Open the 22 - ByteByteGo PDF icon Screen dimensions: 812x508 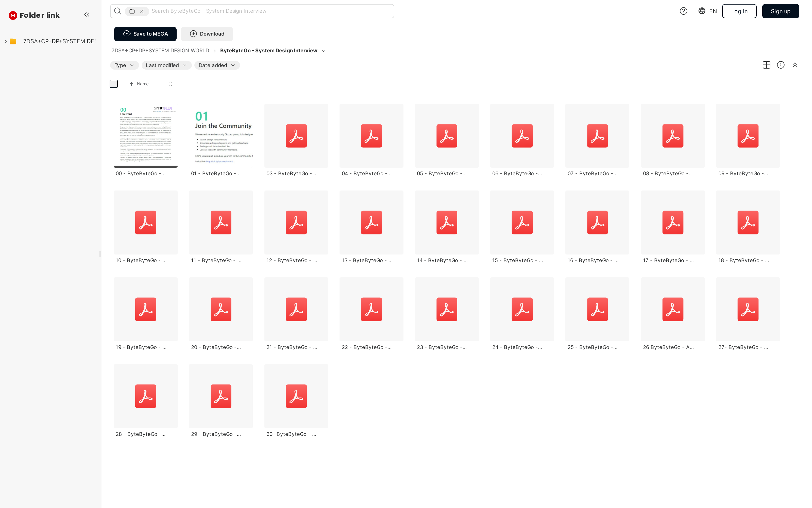coord(371,309)
